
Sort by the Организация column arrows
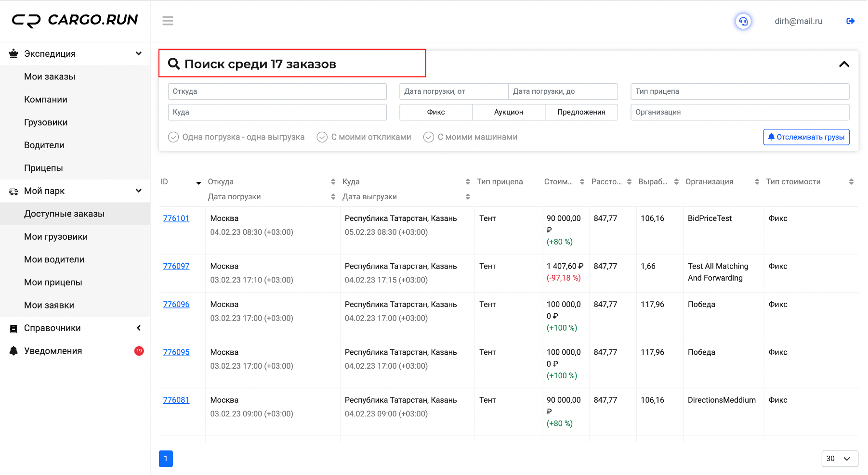coord(757,181)
